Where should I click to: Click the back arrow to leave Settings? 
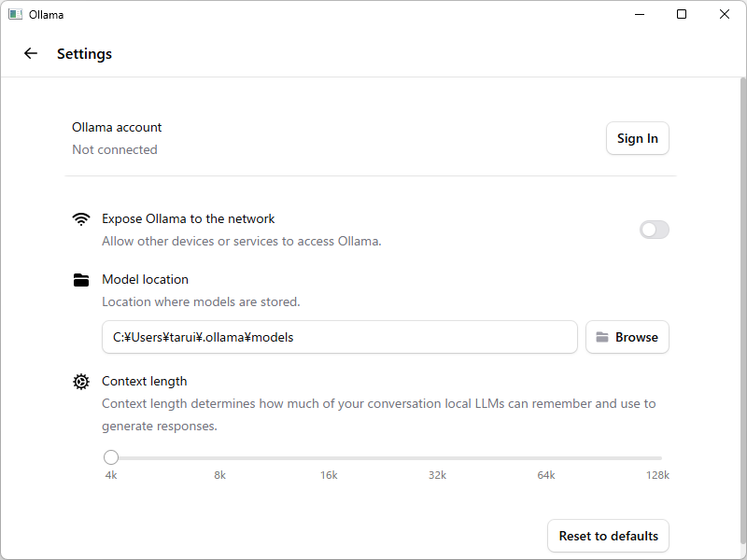coord(31,53)
